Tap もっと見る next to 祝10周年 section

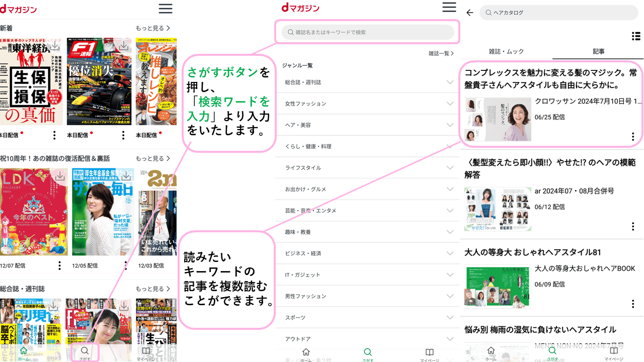click(153, 158)
